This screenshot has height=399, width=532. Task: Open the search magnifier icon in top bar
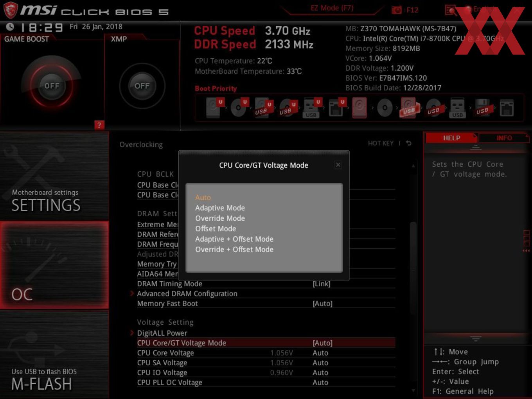tap(451, 10)
